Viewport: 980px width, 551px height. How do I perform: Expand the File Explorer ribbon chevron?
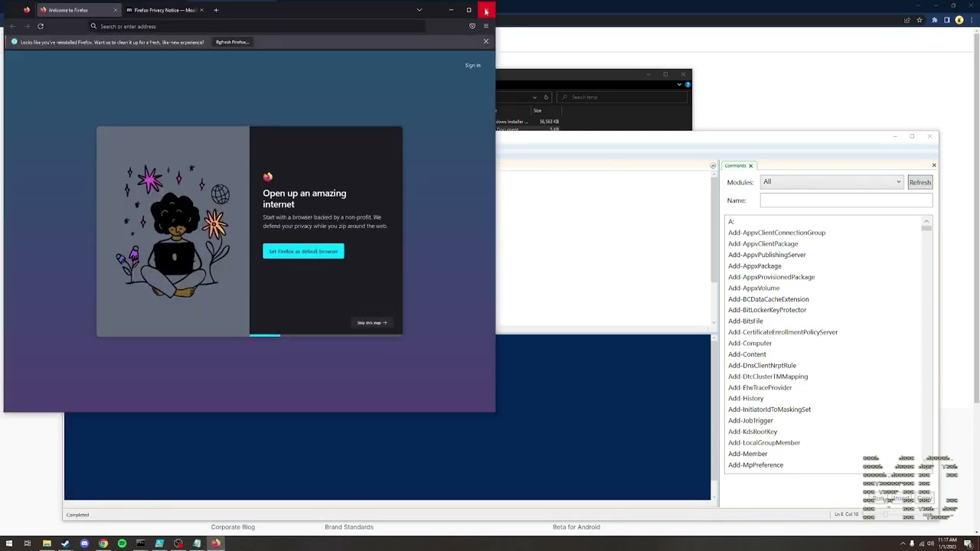click(x=679, y=84)
